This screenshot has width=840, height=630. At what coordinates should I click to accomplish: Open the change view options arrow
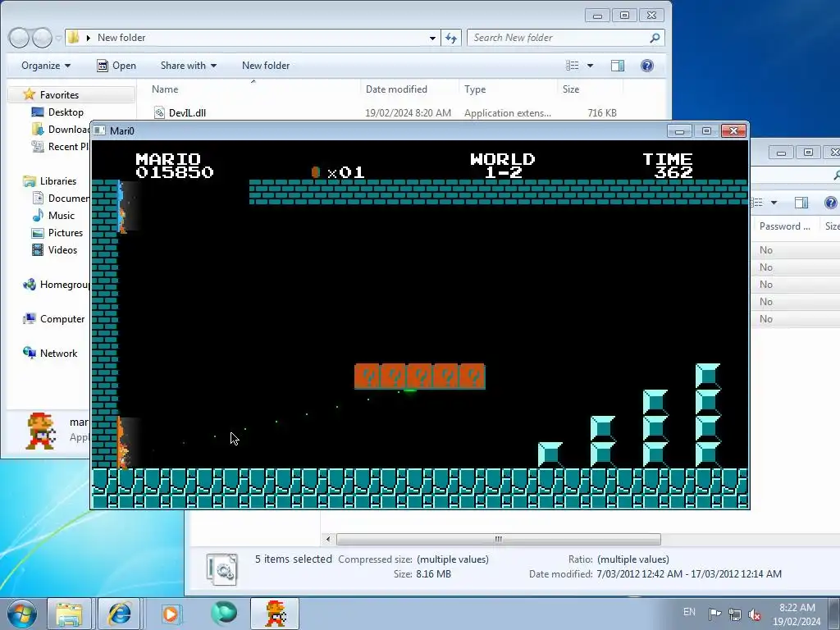click(591, 66)
